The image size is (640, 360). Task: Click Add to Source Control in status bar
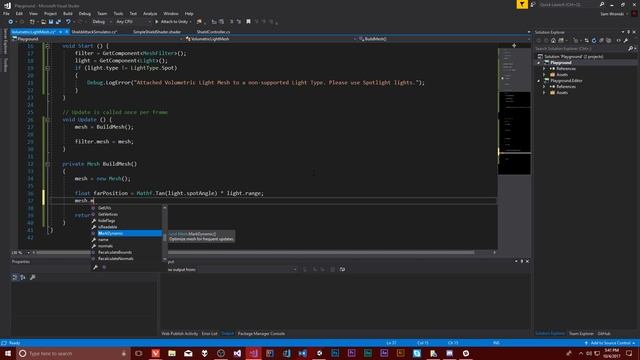click(x=610, y=343)
